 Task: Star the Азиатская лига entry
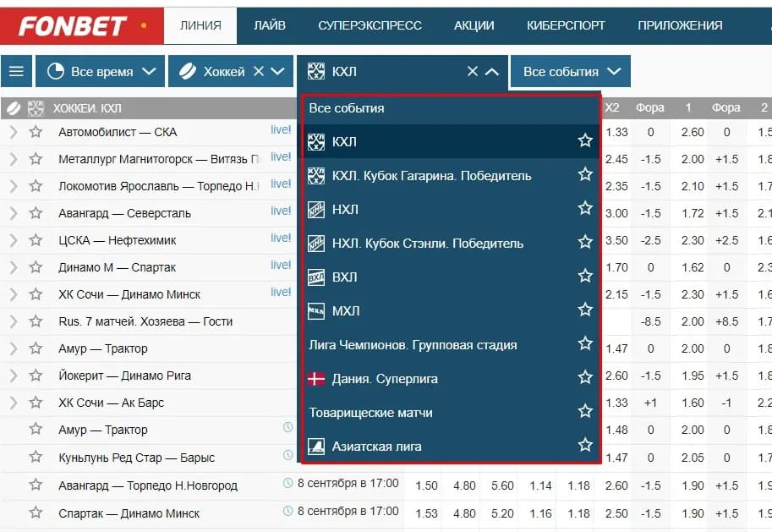[x=585, y=445]
